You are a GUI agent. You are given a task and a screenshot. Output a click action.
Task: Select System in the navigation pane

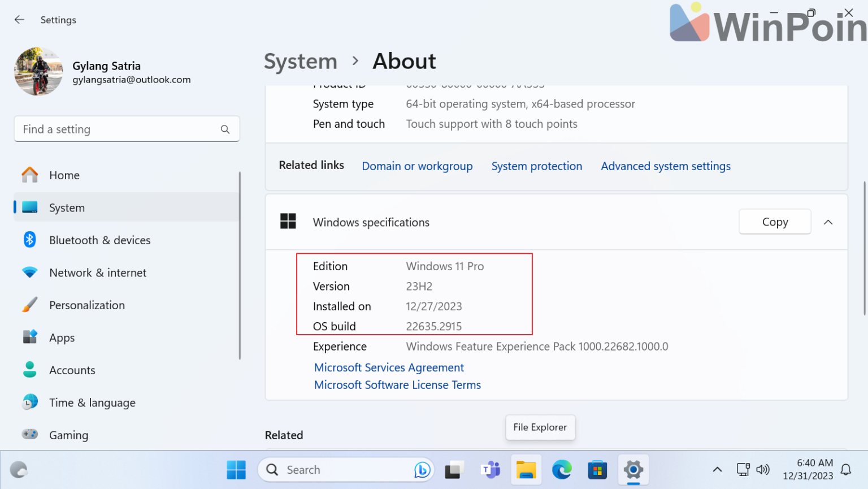click(67, 207)
